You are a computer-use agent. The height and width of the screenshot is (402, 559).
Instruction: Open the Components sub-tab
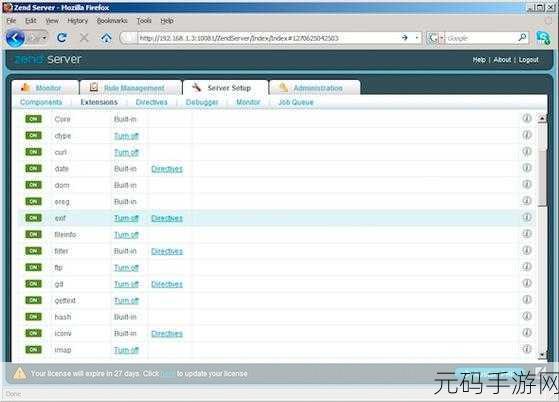(41, 102)
